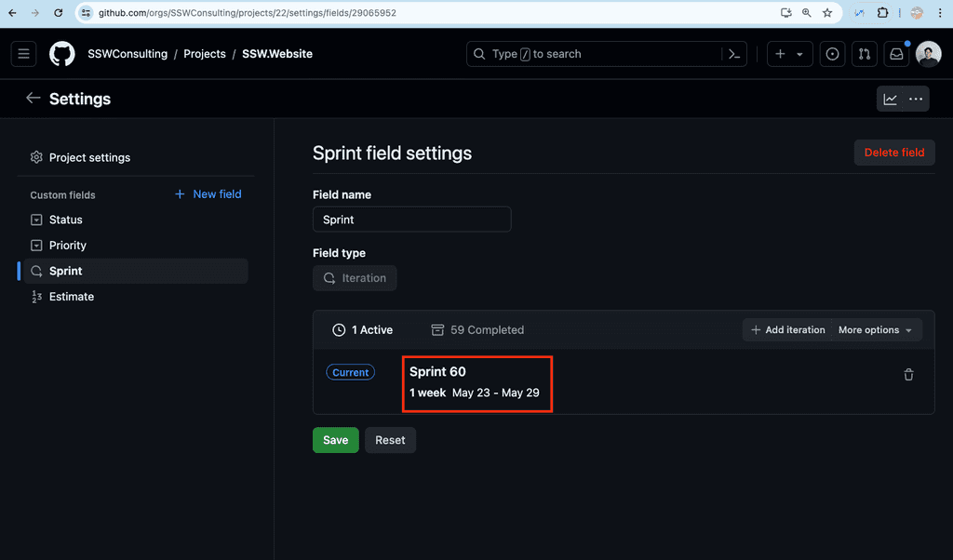
Task: Open the global navigation hamburger menu
Action: pyautogui.click(x=23, y=54)
